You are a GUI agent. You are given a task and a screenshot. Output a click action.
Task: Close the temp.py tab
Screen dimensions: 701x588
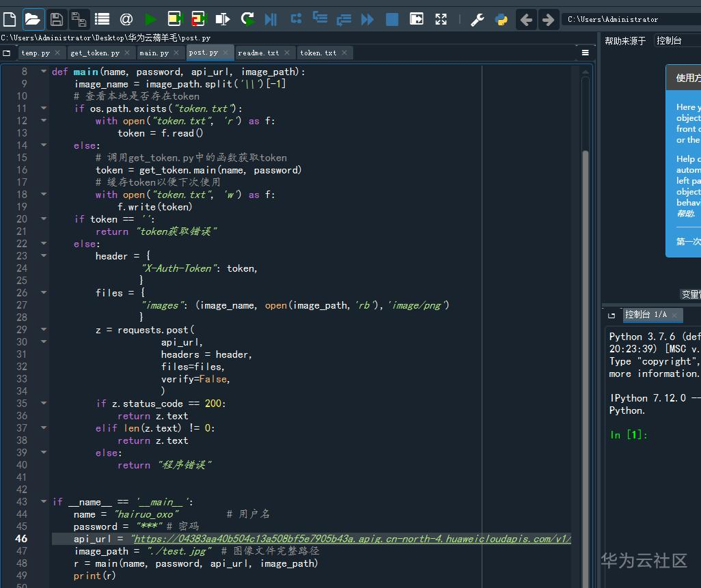(x=57, y=53)
